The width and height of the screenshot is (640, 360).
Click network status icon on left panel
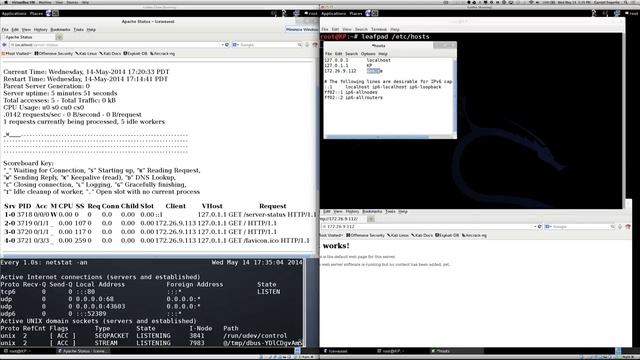point(296,13)
